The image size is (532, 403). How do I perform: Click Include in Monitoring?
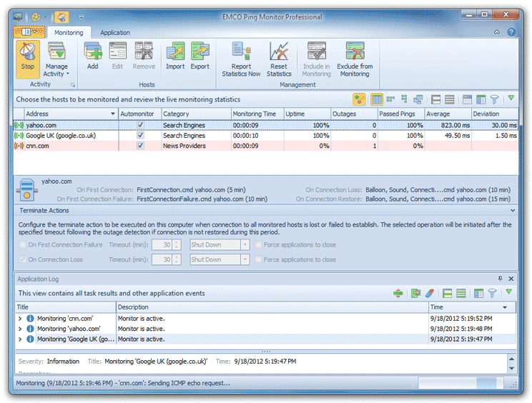317,59
